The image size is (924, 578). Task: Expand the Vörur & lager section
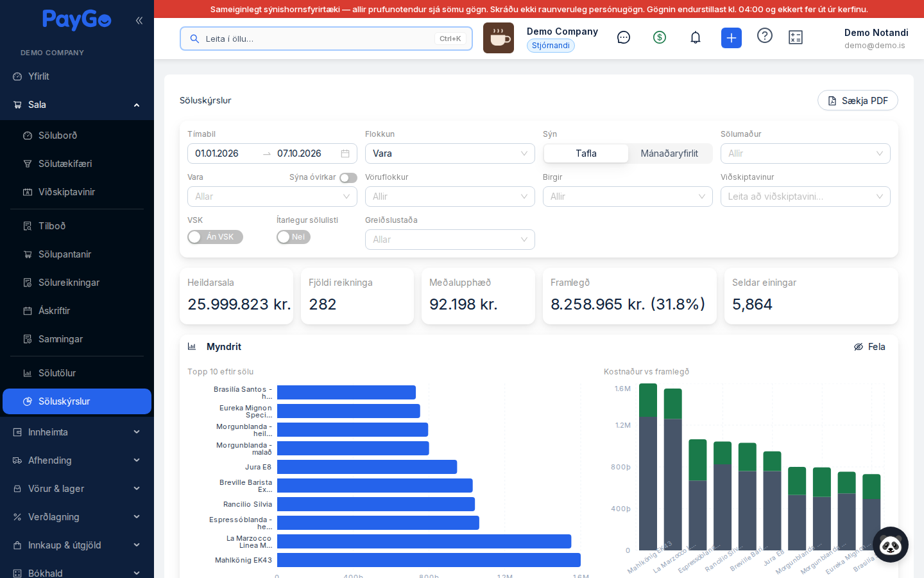pyautogui.click(x=77, y=489)
